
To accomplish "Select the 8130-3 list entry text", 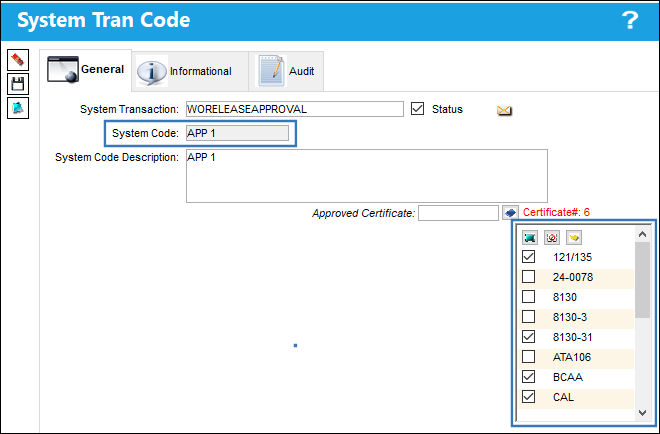I will click(x=570, y=317).
